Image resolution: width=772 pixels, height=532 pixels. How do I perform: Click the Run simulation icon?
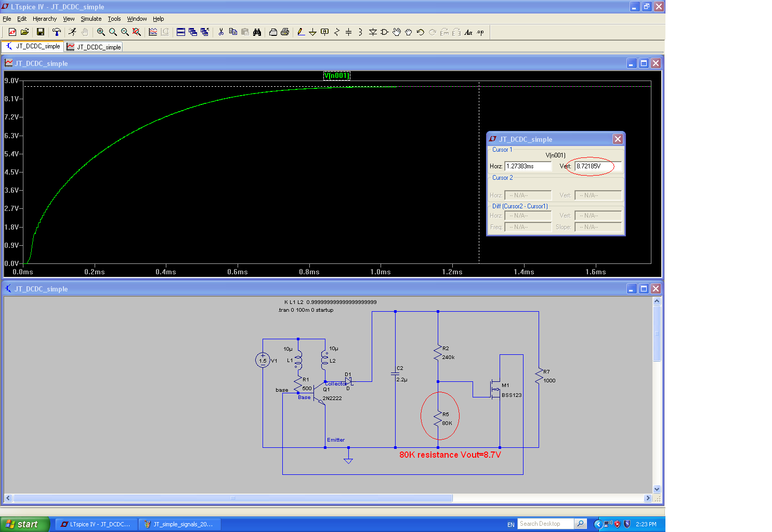click(72, 32)
